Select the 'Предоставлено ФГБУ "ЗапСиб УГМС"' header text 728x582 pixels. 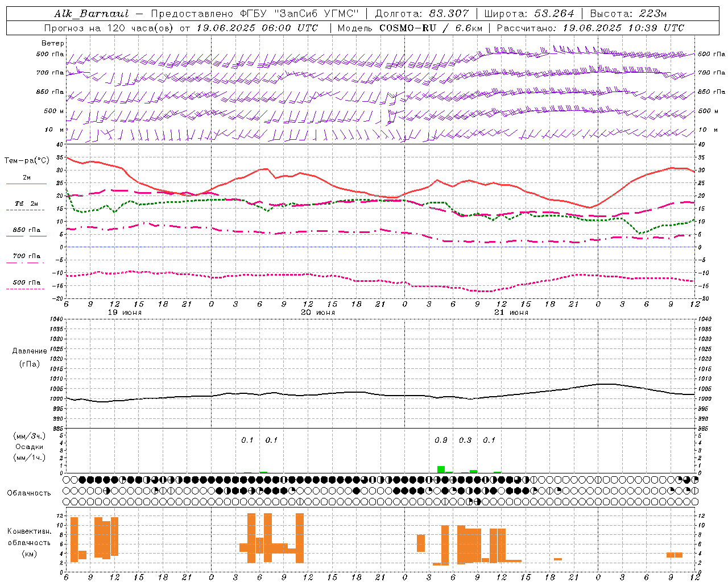pos(255,14)
